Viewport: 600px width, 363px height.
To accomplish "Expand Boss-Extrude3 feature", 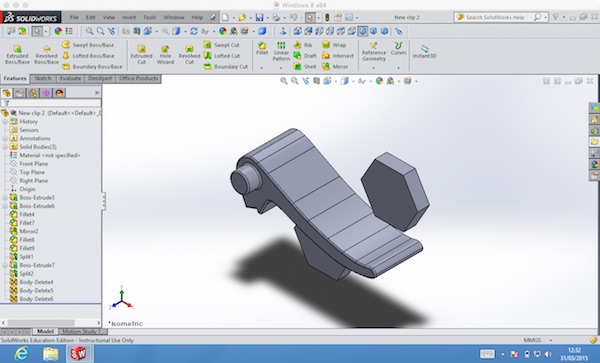I will [5, 198].
